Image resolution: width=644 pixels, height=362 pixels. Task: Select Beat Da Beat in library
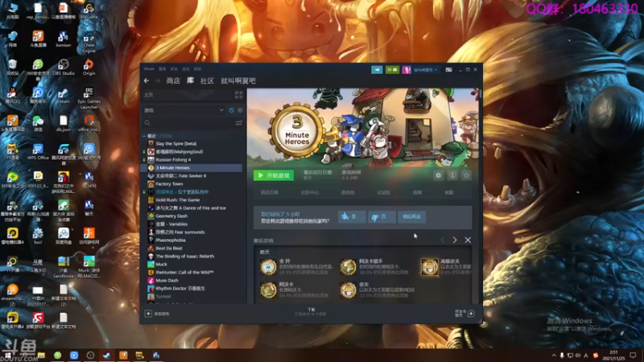pos(169,249)
